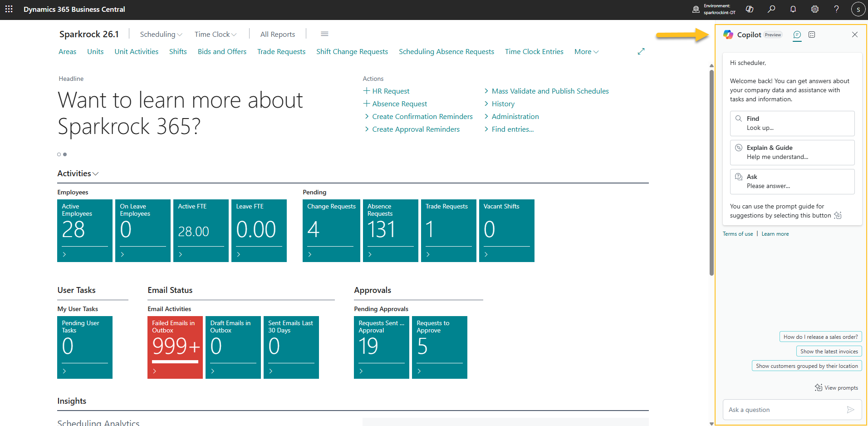Viewport: 868px width, 426px height.
Task: Open the settings gear
Action: pyautogui.click(x=815, y=9)
